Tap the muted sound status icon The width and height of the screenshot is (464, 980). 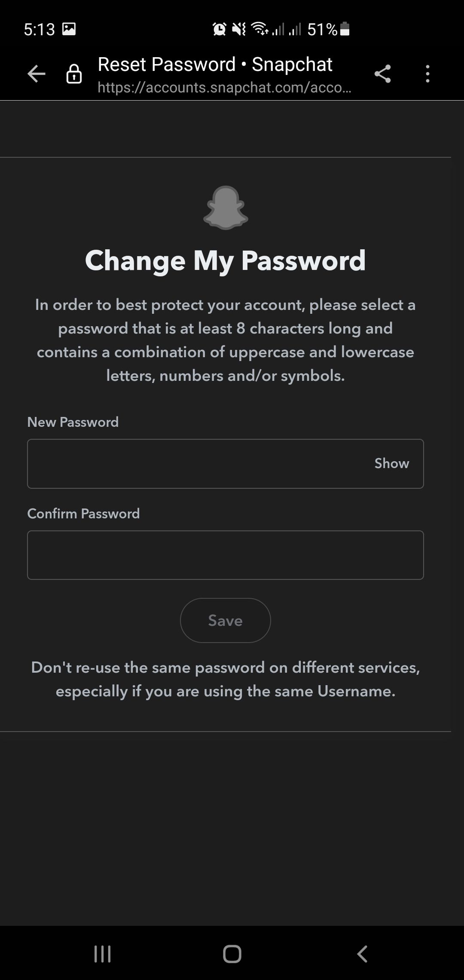pos(239,29)
